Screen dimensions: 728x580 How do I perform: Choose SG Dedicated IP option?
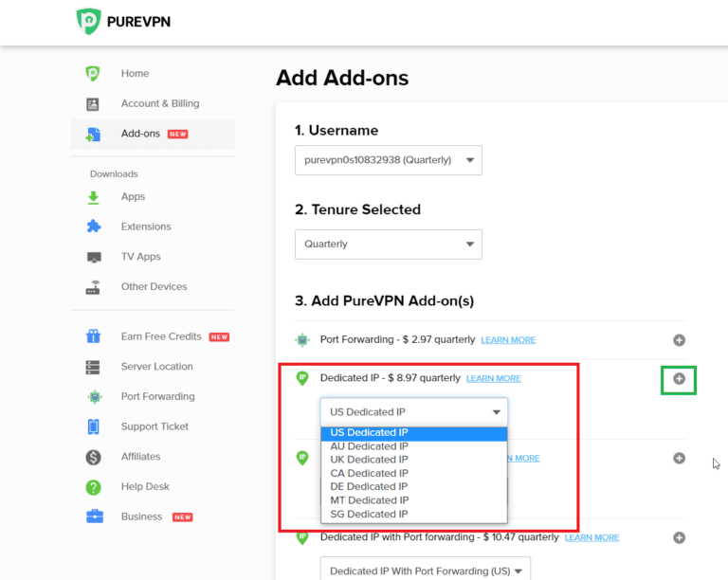[x=370, y=514]
